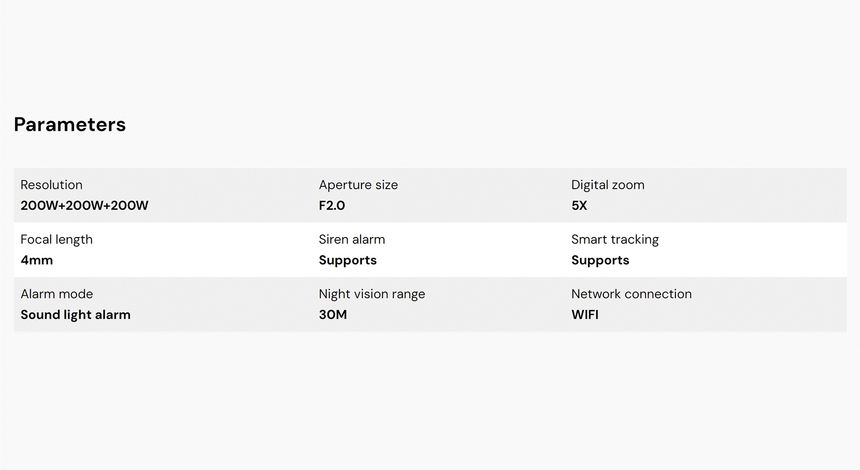Select the Digital zoom label
The width and height of the screenshot is (860, 470).
click(608, 185)
